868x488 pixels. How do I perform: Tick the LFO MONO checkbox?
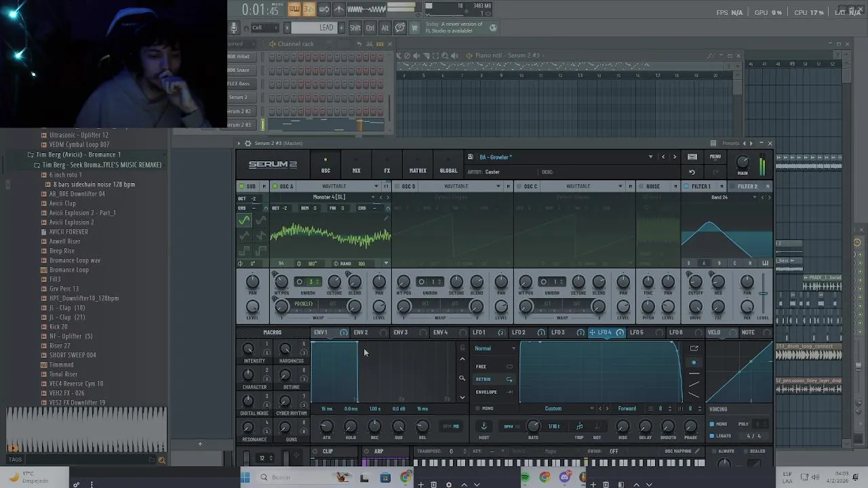[477, 409]
